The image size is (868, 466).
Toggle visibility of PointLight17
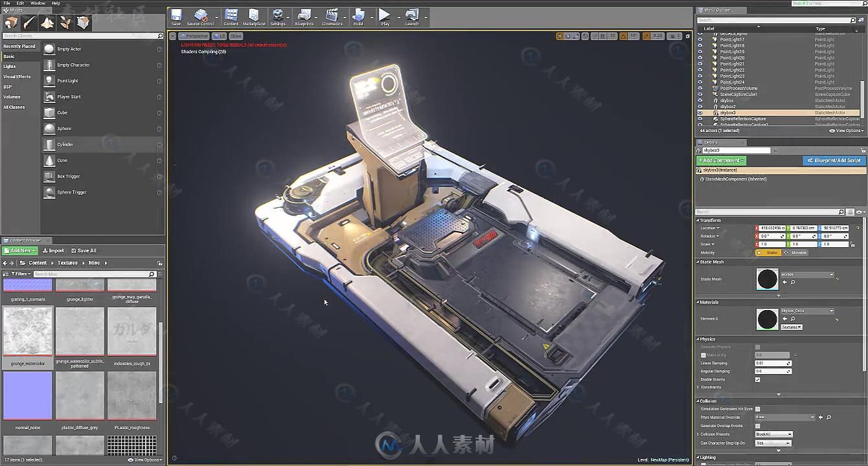(700, 39)
